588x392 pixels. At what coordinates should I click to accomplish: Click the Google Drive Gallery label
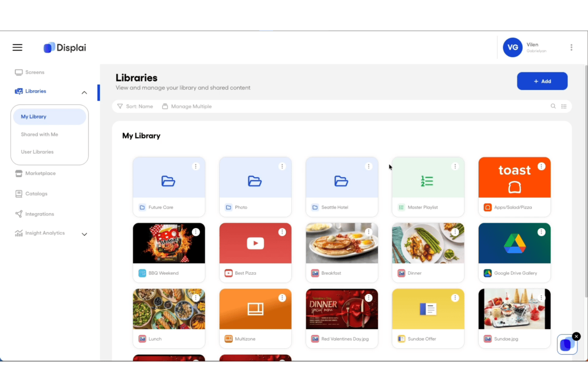pyautogui.click(x=515, y=273)
